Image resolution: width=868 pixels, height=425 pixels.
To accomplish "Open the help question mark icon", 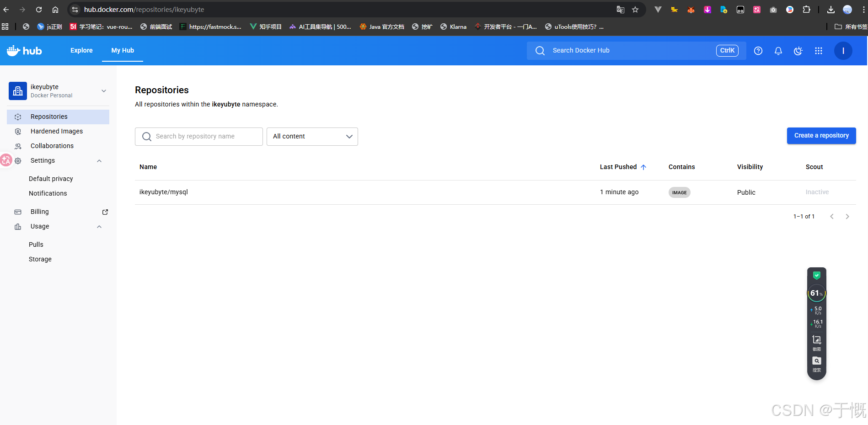I will 758,51.
